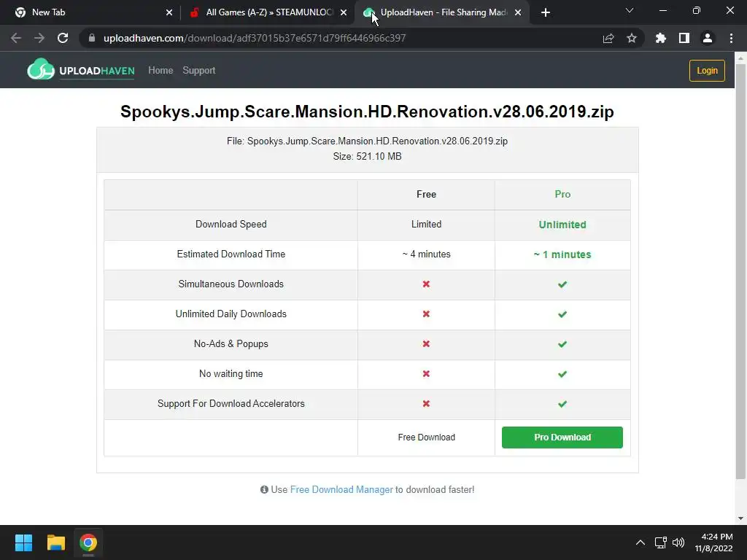
Task: Click green check for Support For Download Accelerators
Action: pyautogui.click(x=562, y=404)
